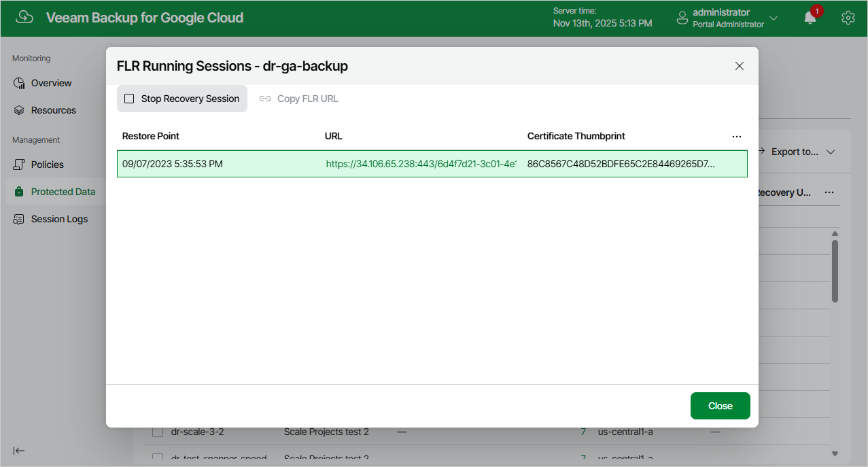The height and width of the screenshot is (467, 868).
Task: Click the link icon beside Copy FLR URL
Action: [265, 99]
